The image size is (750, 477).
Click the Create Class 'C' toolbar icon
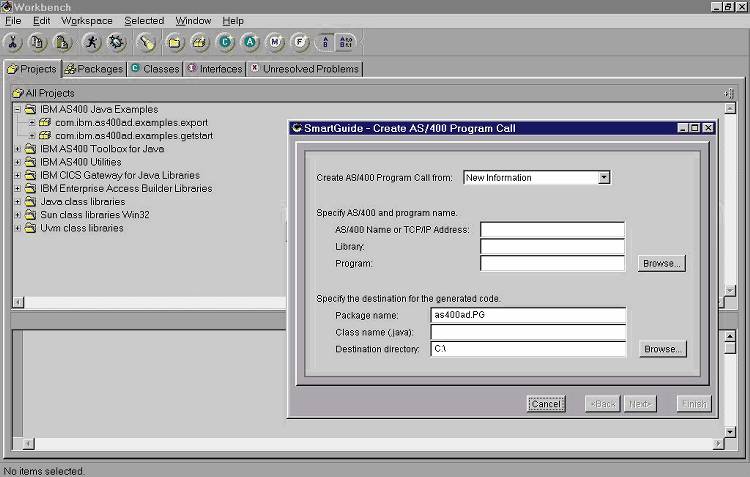(x=225, y=43)
